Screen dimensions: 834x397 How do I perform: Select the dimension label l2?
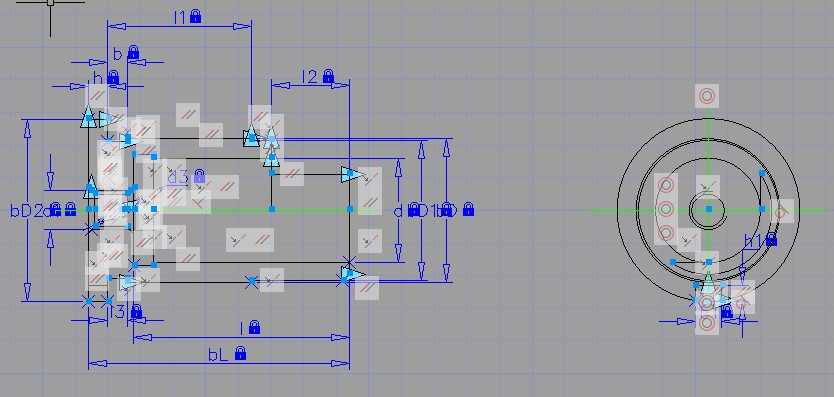pos(310,77)
